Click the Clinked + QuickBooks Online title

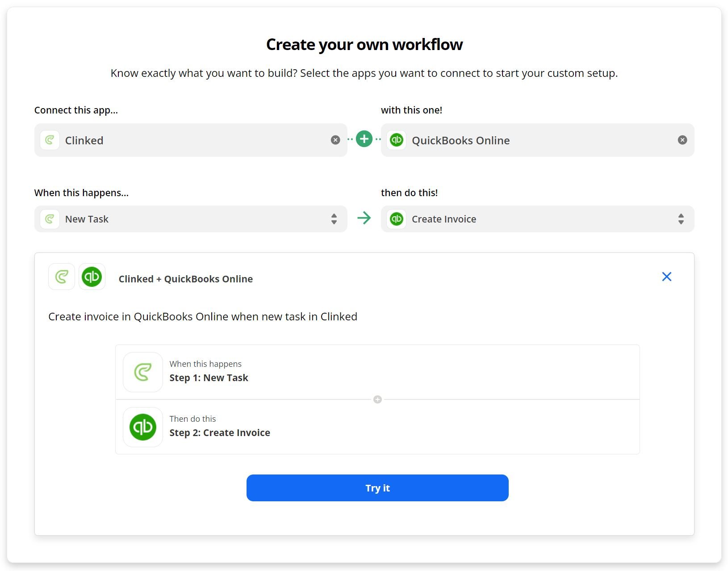point(186,279)
